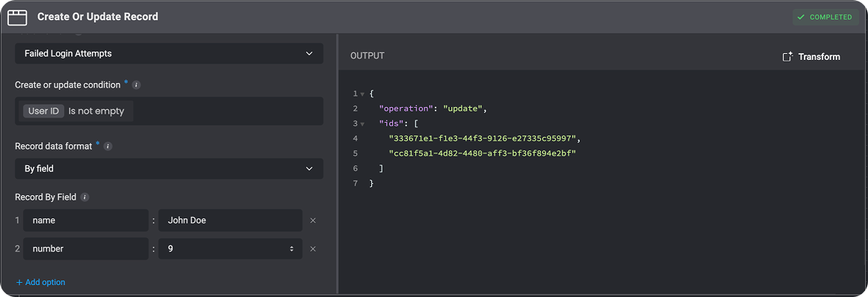
Task: Select the User ID condition chip
Action: tap(44, 111)
